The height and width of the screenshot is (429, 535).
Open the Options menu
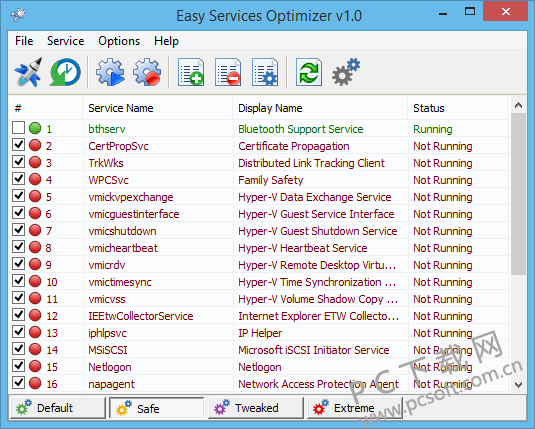tap(119, 41)
